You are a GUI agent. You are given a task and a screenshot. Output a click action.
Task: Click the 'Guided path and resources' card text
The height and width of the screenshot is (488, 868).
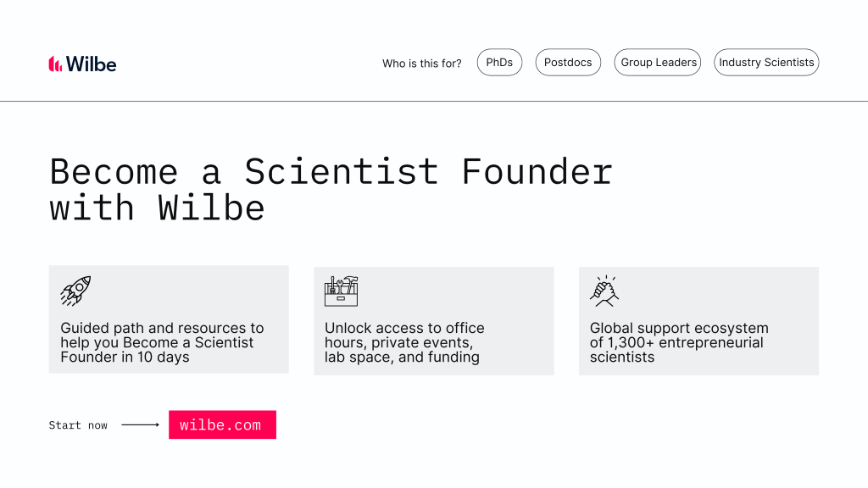[162, 342]
